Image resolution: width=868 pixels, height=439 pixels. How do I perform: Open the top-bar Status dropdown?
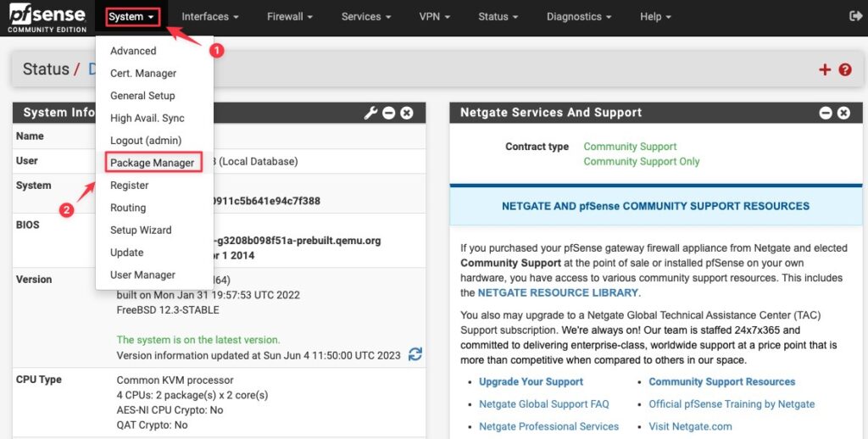[x=498, y=17]
